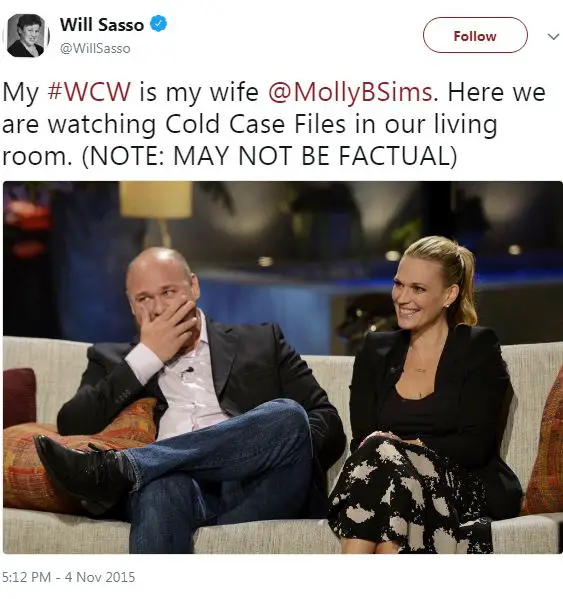This screenshot has width=563, height=599.
Task: Open the tweet options chevron menu
Action: click(553, 36)
